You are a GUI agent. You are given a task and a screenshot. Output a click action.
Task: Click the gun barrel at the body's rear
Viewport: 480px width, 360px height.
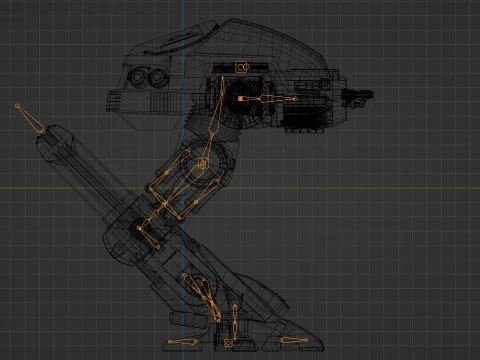(x=358, y=96)
